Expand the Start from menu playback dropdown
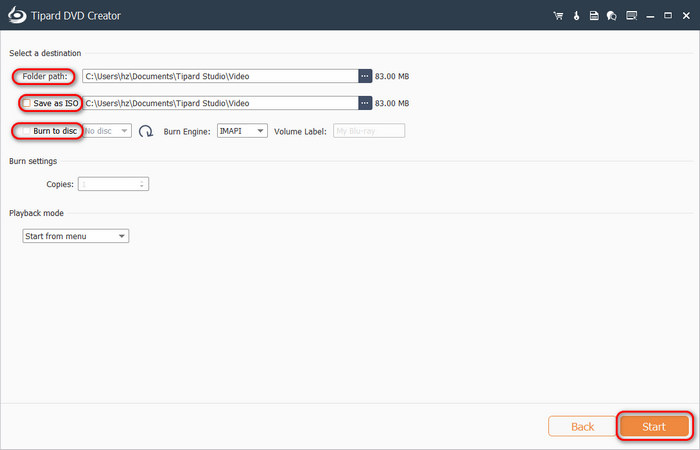This screenshot has height=450, width=700. pyautogui.click(x=75, y=236)
